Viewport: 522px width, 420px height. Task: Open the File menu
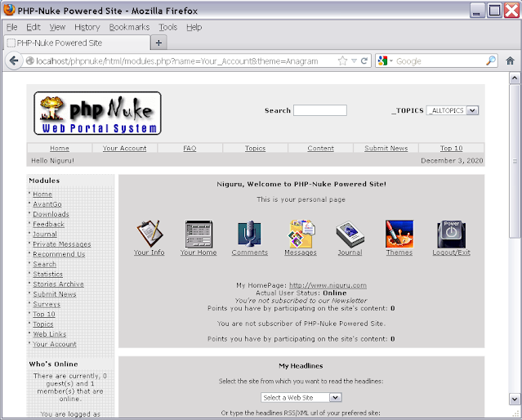click(x=12, y=27)
